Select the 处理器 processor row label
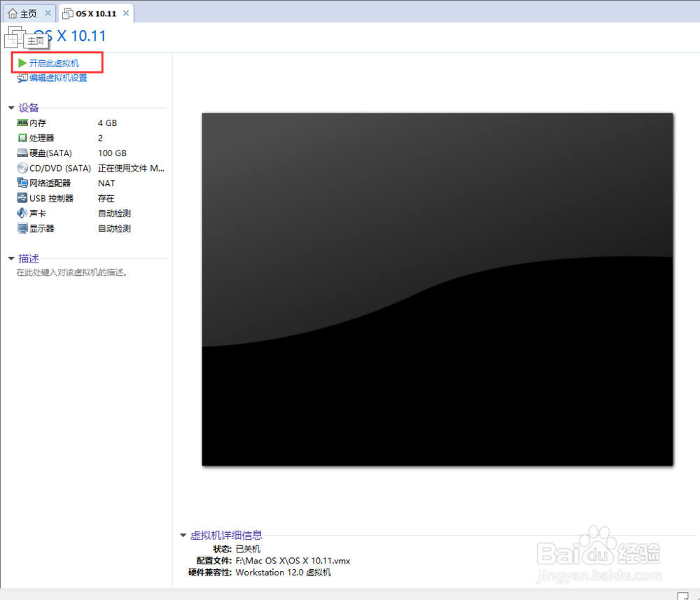The width and height of the screenshot is (700, 600). coord(41,138)
